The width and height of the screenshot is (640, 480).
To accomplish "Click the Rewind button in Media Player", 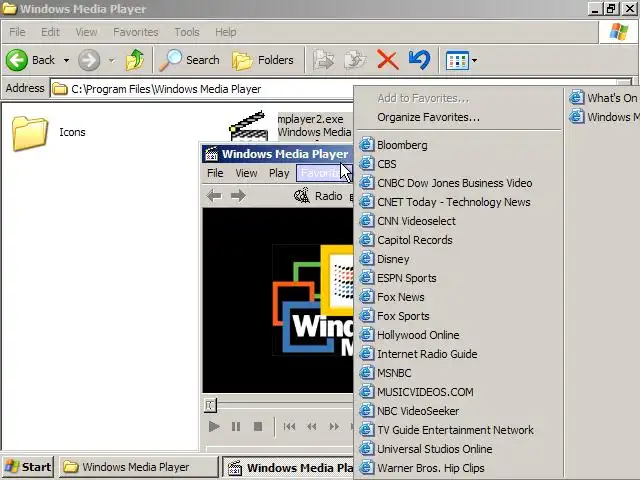I will (x=312, y=427).
